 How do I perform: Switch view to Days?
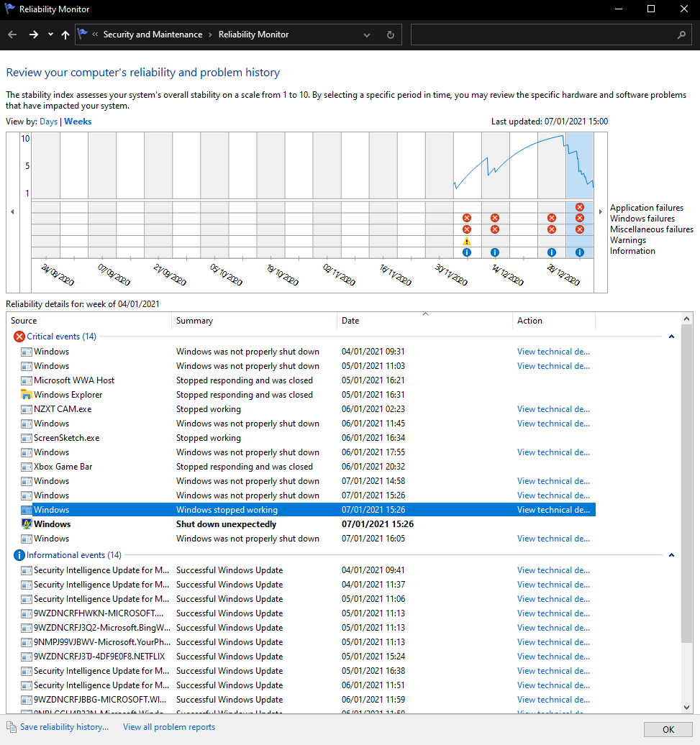(48, 121)
